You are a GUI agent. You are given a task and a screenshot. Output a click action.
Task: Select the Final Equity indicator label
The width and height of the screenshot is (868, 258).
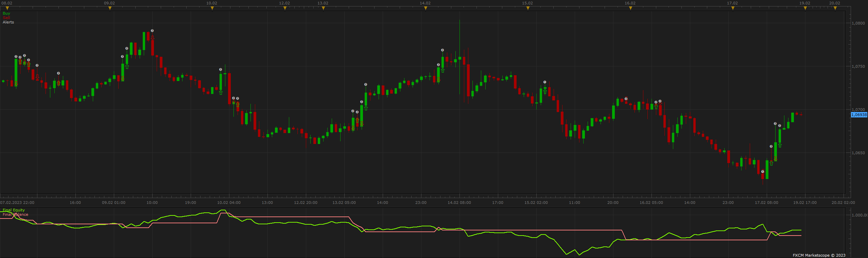(x=14, y=210)
